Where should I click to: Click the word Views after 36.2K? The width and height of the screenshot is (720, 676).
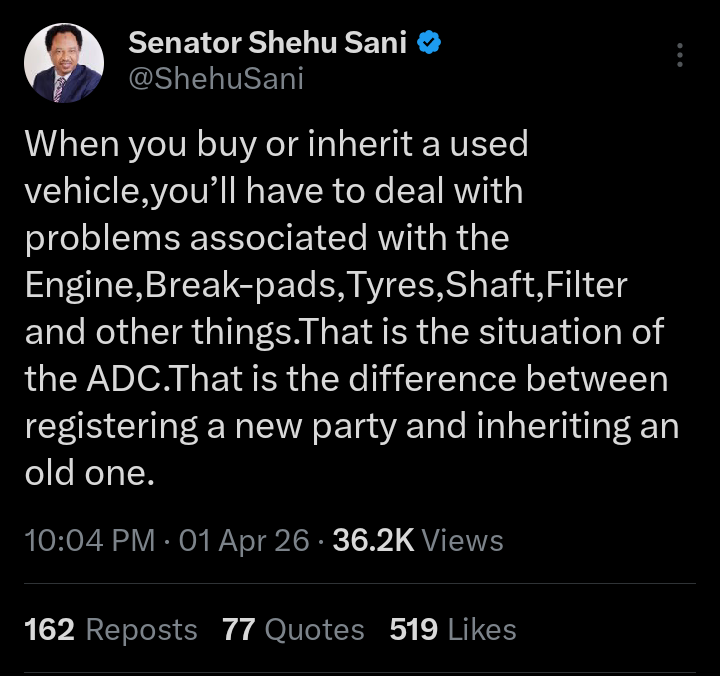[x=462, y=541]
